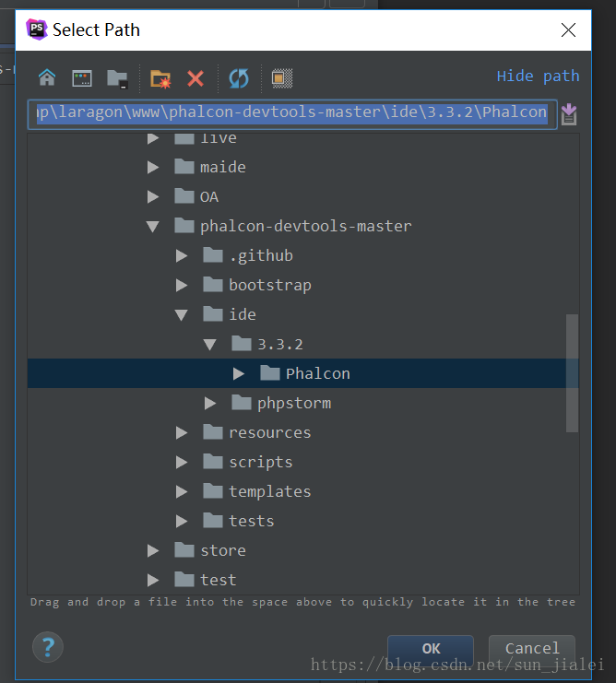Select the .github folder
The width and height of the screenshot is (616, 683).
[248, 255]
